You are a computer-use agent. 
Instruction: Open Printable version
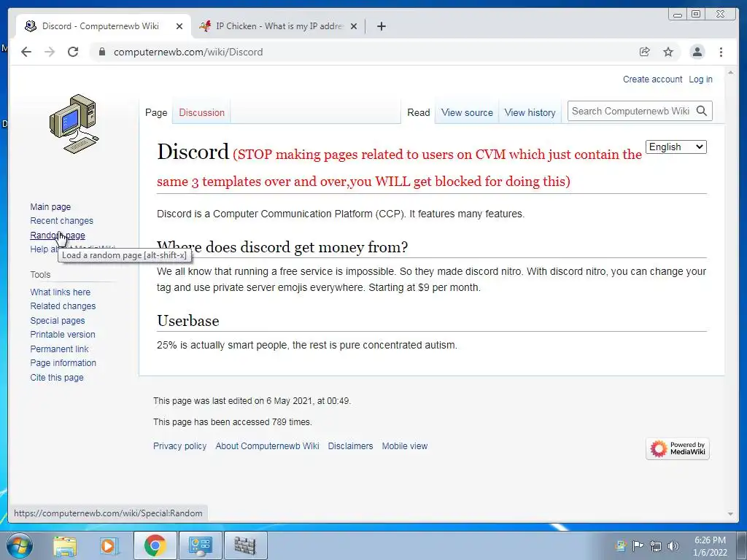63,334
